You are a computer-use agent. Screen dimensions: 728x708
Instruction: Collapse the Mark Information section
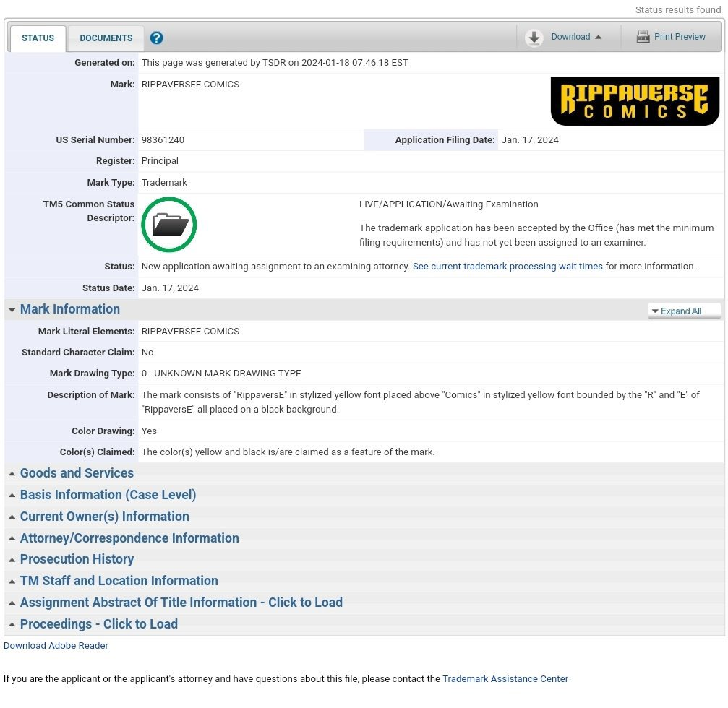(x=69, y=309)
